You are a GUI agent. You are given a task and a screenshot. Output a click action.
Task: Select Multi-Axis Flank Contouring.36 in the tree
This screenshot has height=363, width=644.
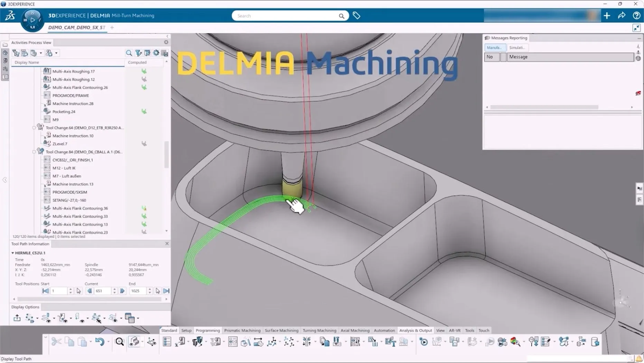(80, 208)
